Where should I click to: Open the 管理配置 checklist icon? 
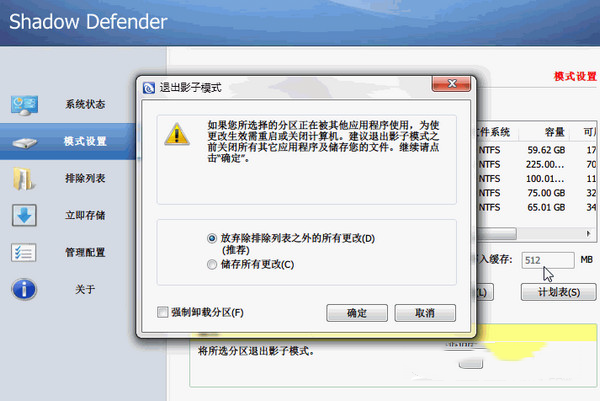click(x=24, y=253)
